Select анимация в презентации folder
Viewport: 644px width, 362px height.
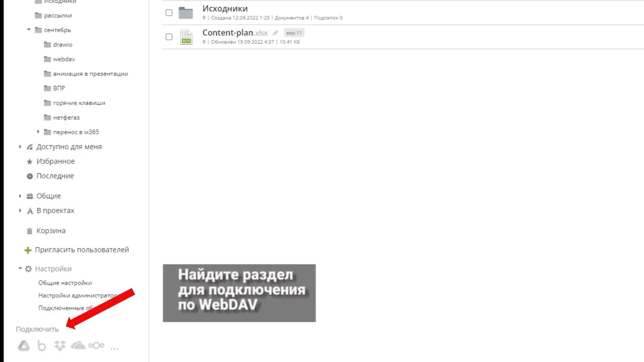[91, 73]
